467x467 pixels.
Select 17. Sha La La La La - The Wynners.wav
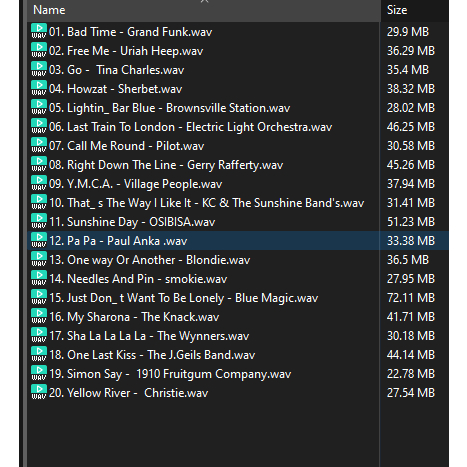[x=149, y=336]
